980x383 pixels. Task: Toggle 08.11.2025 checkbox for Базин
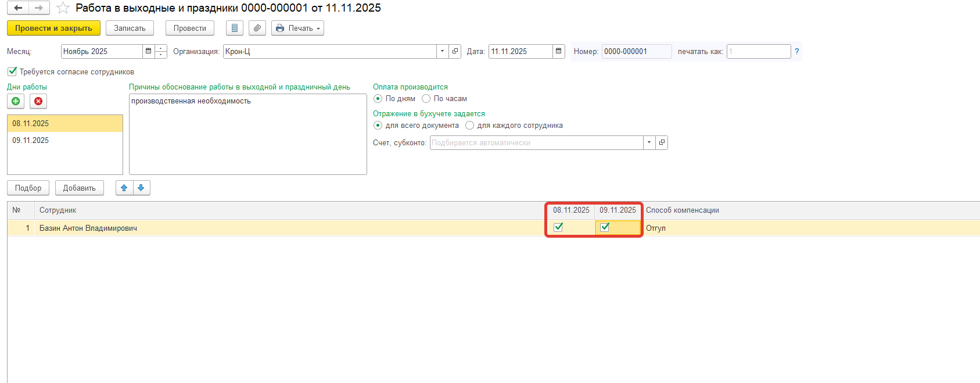click(x=558, y=227)
